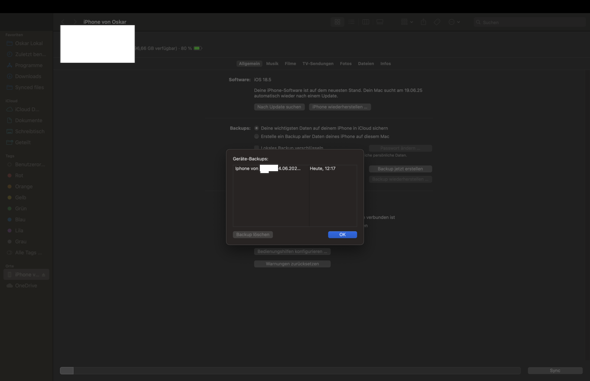590x381 pixels.
Task: Open Dokumente in sidebar
Action: 26,120
